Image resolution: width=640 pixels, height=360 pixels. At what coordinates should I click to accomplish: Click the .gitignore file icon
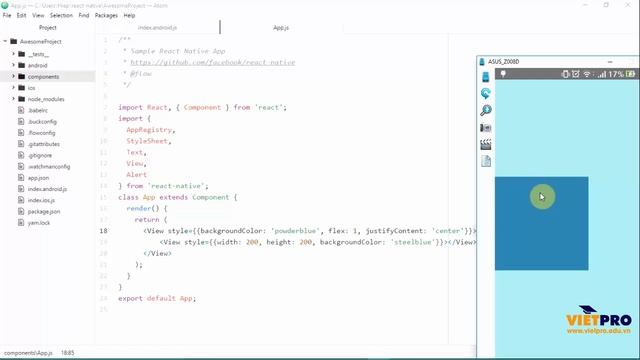21,155
